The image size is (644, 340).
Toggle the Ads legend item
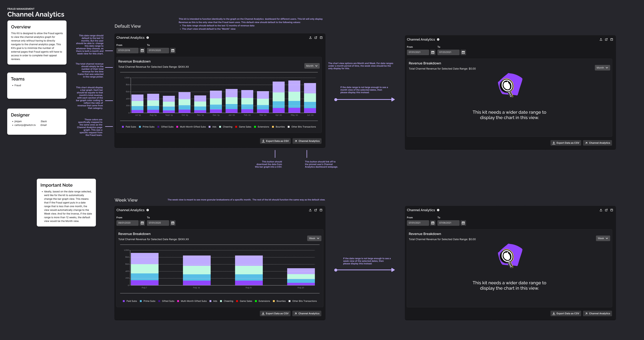pyautogui.click(x=213, y=127)
